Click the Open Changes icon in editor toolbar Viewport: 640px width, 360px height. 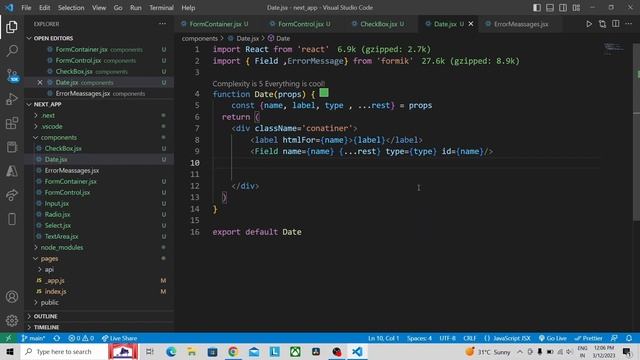tap(602, 24)
